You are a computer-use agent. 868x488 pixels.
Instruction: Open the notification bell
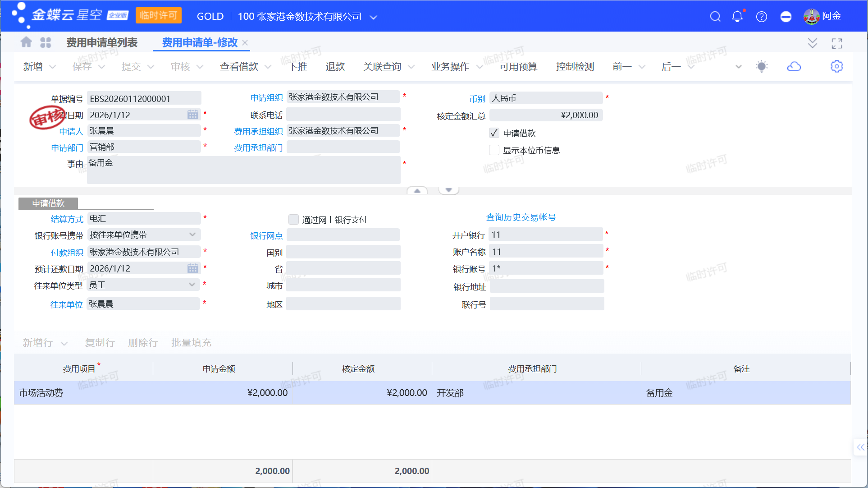point(737,17)
